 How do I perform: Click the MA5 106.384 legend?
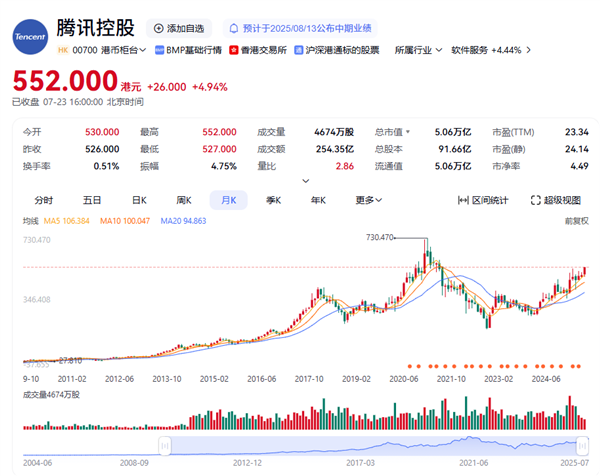(x=67, y=221)
